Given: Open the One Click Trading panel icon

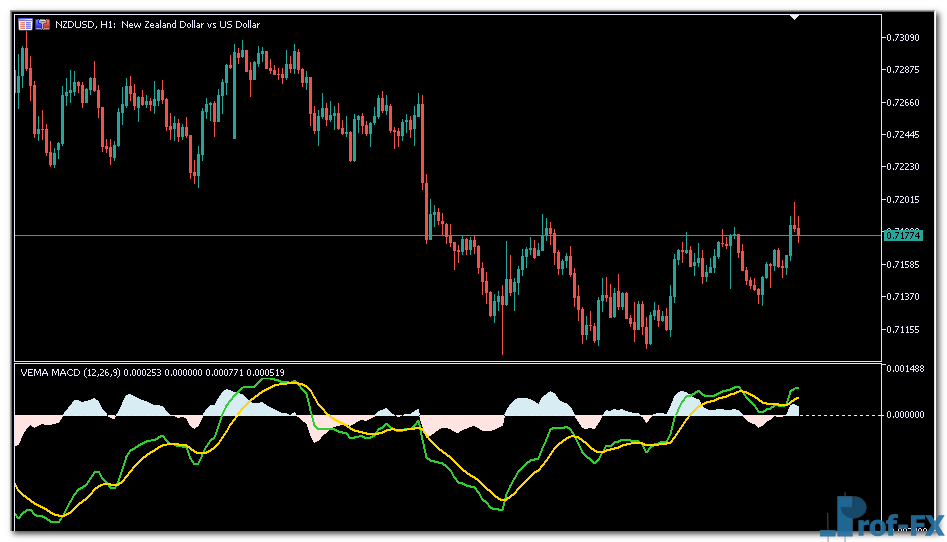Looking at the screenshot, I should click(25, 24).
